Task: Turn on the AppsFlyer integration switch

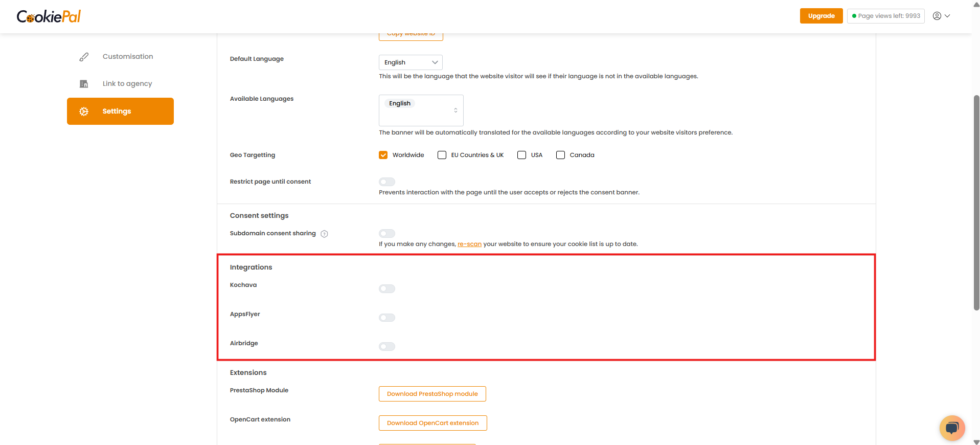Action: click(387, 318)
